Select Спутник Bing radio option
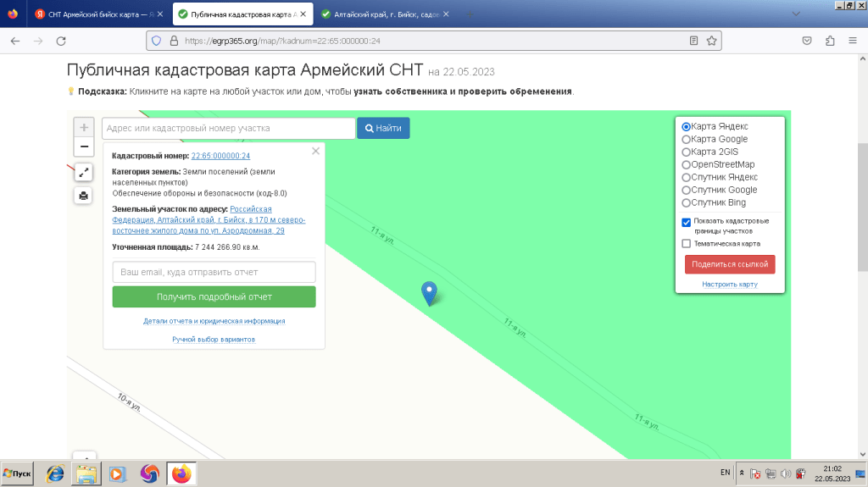 (x=686, y=203)
